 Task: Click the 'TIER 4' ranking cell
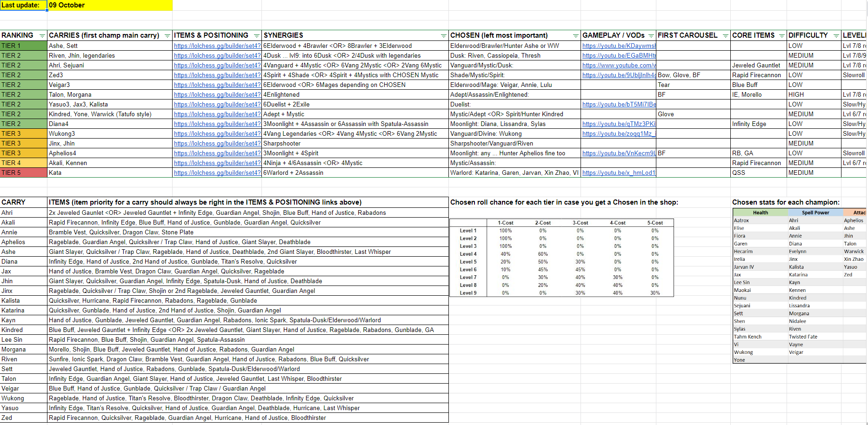coord(23,163)
